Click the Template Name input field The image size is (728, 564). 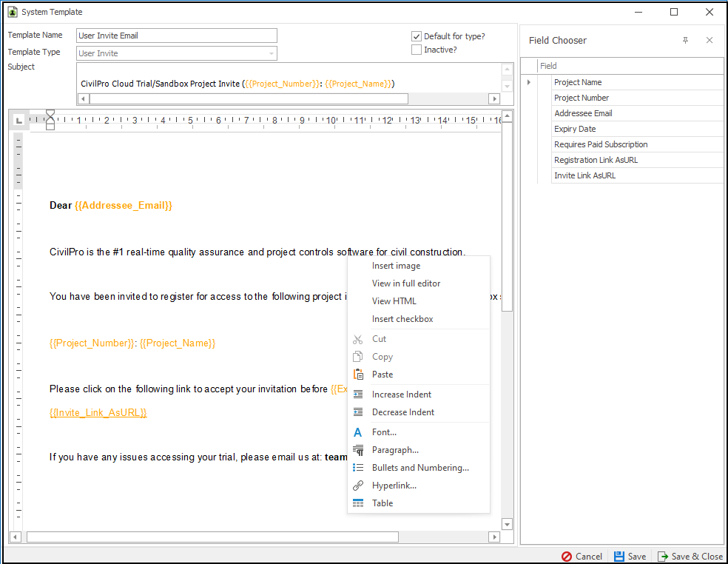(176, 36)
